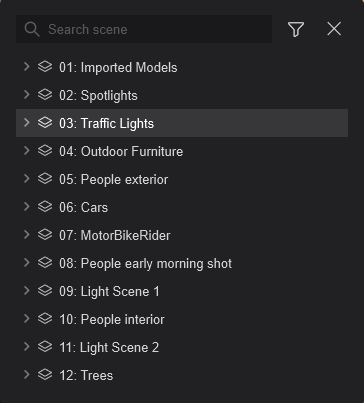
Task: Click the magnifier search icon
Action: coord(32,29)
